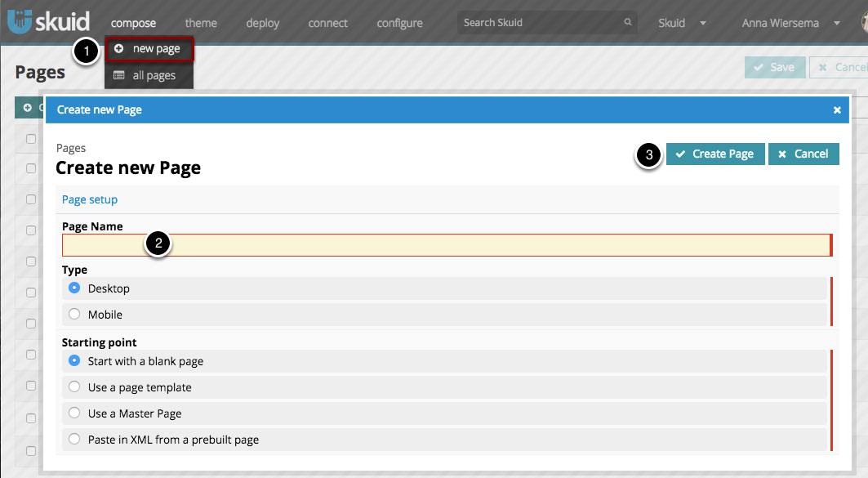Click the search magnifying glass icon

click(627, 23)
